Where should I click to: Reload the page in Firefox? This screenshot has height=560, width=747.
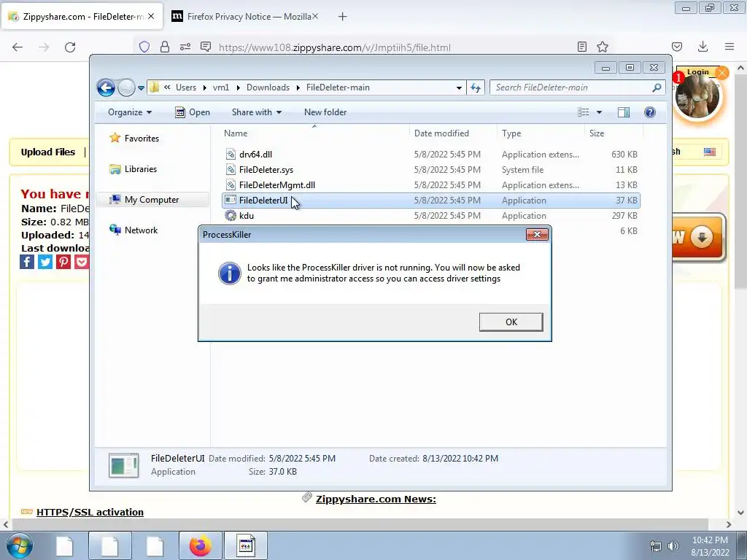pos(70,47)
